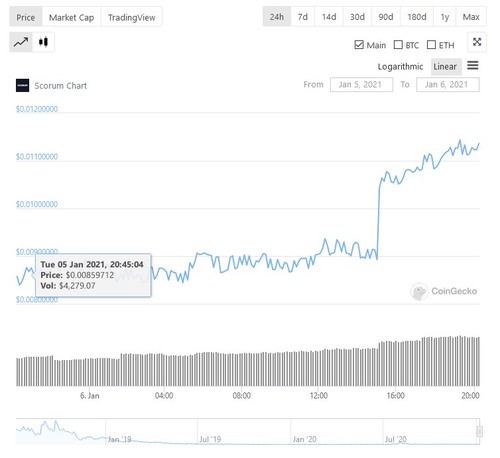
Task: Pick the 180d time range
Action: click(417, 17)
